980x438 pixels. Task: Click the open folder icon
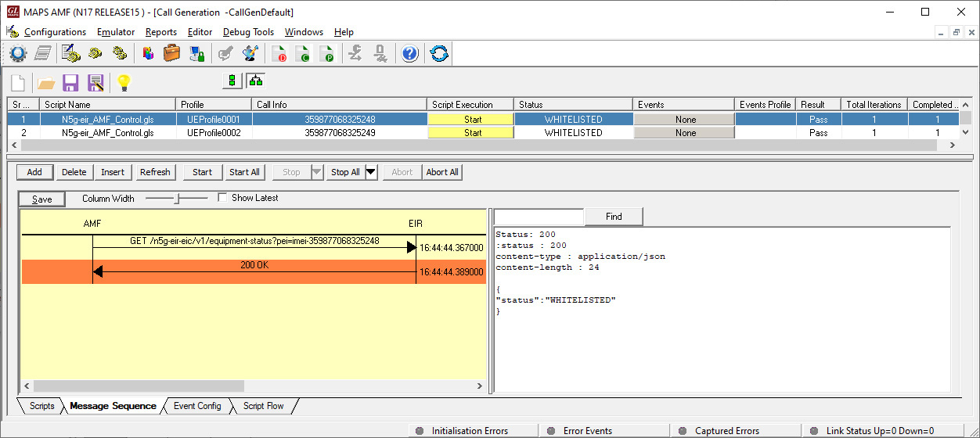click(46, 82)
